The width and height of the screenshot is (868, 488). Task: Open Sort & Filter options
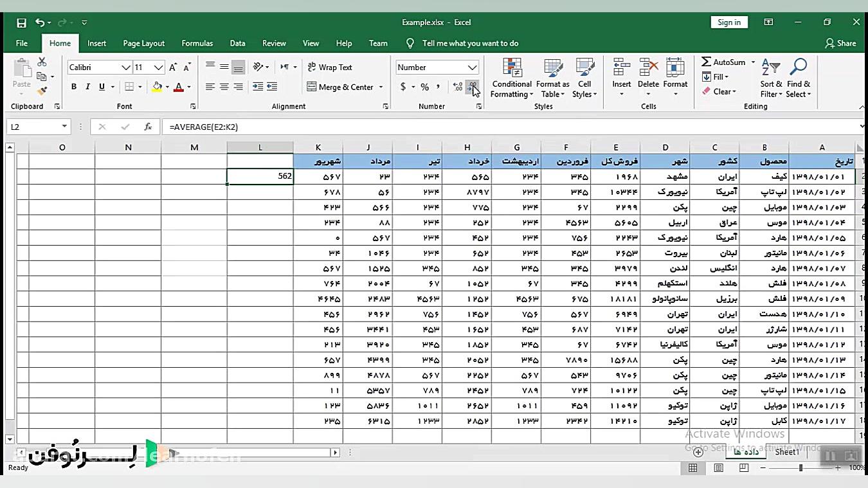771,78
